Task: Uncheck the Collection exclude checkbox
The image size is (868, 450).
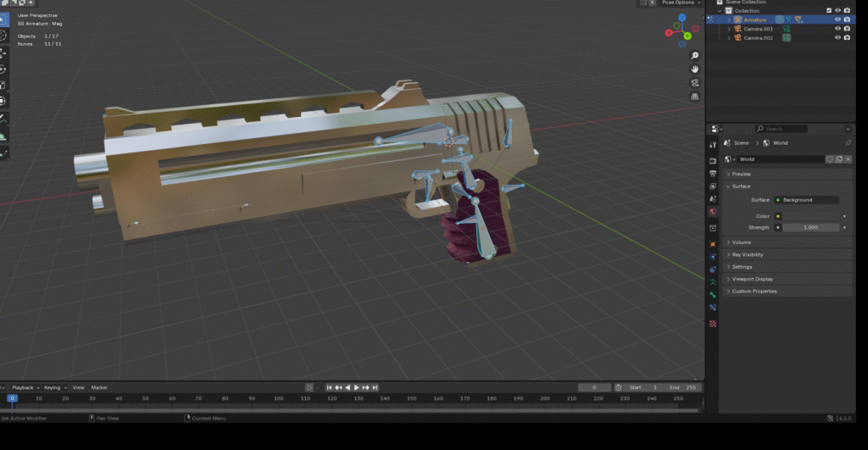Action: click(828, 10)
